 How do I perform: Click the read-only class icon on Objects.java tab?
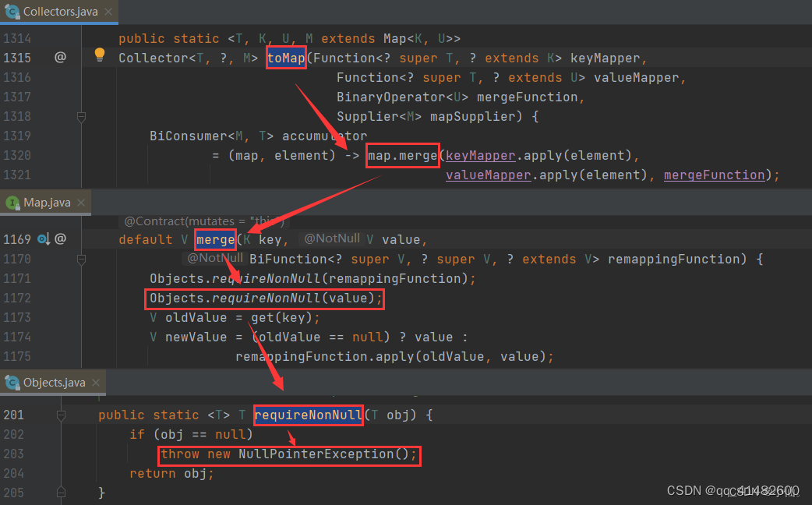[x=11, y=382]
